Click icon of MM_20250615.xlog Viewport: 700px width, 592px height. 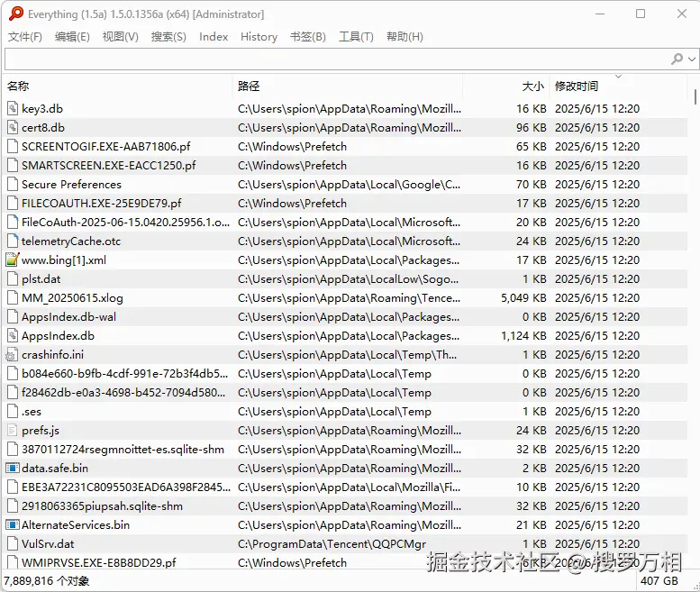tap(13, 297)
